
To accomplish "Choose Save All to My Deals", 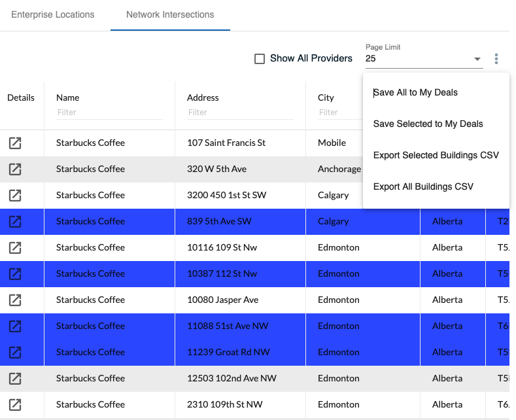I will click(x=415, y=93).
